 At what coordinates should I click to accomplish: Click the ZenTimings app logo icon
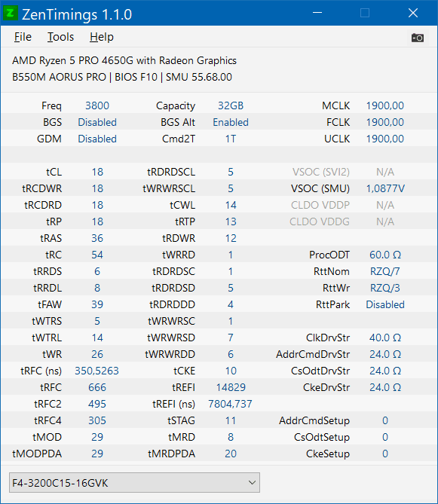click(11, 13)
